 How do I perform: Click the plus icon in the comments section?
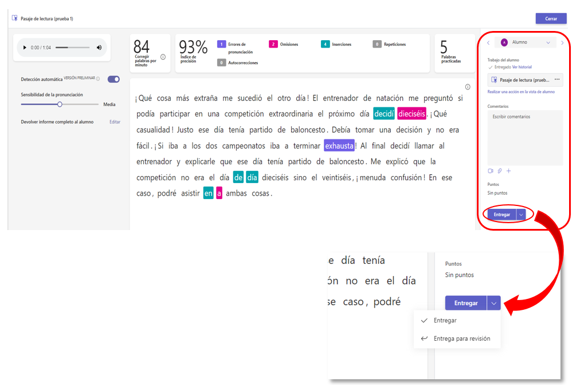pyautogui.click(x=508, y=170)
